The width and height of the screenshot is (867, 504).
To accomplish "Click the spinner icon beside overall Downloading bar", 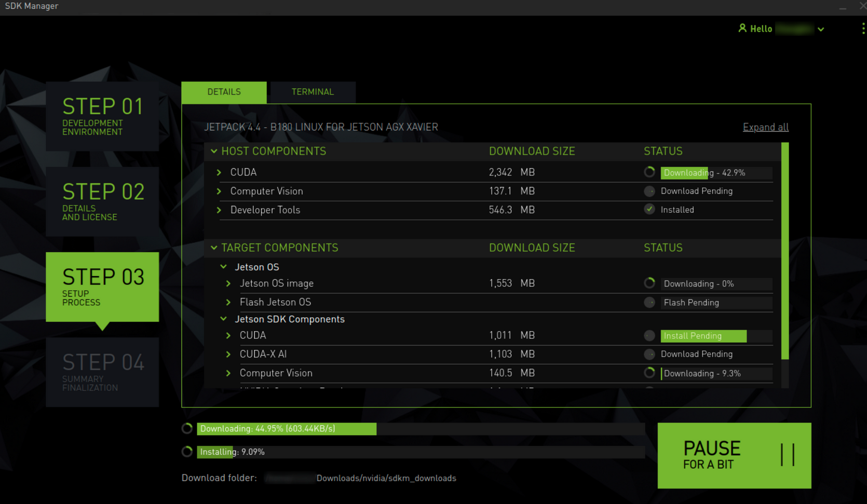I will (187, 429).
